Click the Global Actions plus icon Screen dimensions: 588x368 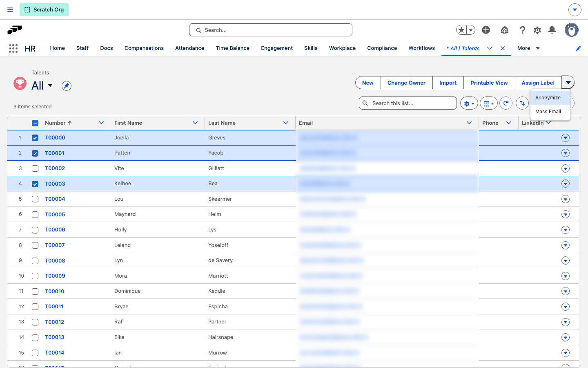(x=486, y=30)
